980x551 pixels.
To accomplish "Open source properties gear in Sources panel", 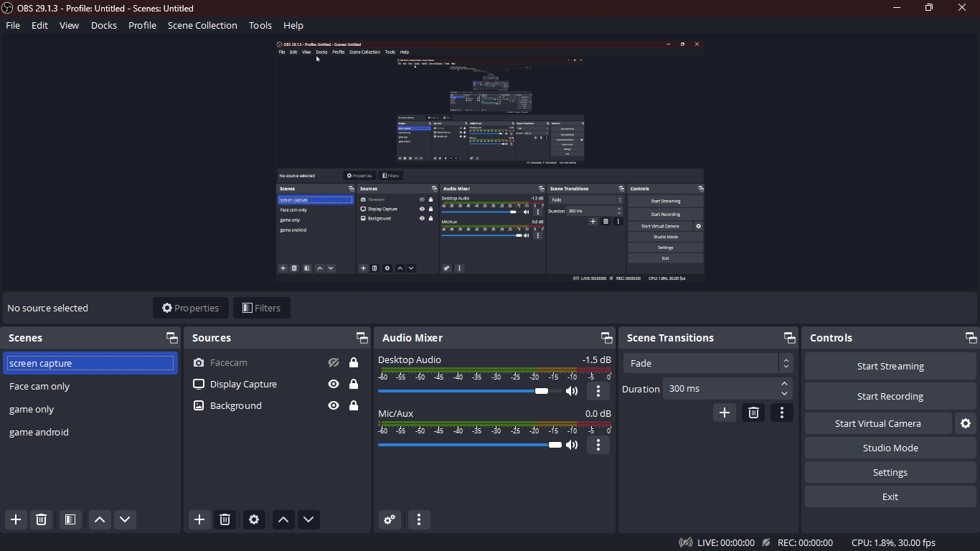I will click(x=253, y=519).
